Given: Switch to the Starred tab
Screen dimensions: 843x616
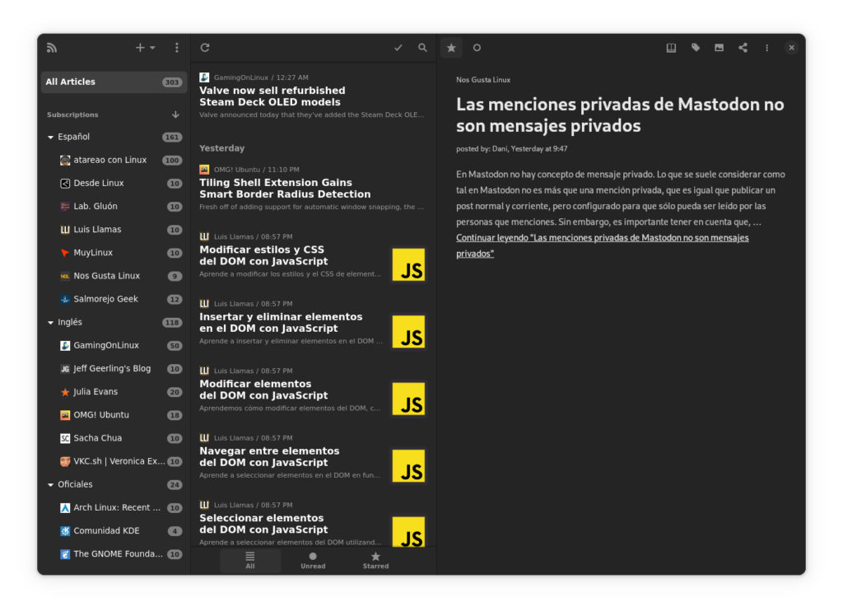Looking at the screenshot, I should click(x=375, y=559).
